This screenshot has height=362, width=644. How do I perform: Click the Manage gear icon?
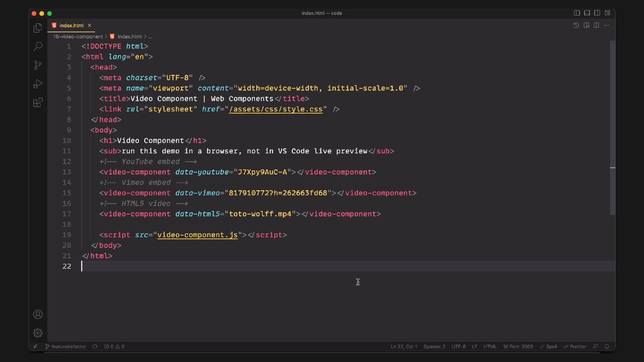(38, 333)
